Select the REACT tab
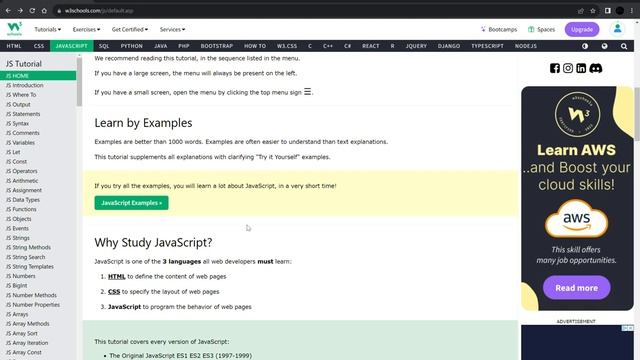 click(x=371, y=46)
